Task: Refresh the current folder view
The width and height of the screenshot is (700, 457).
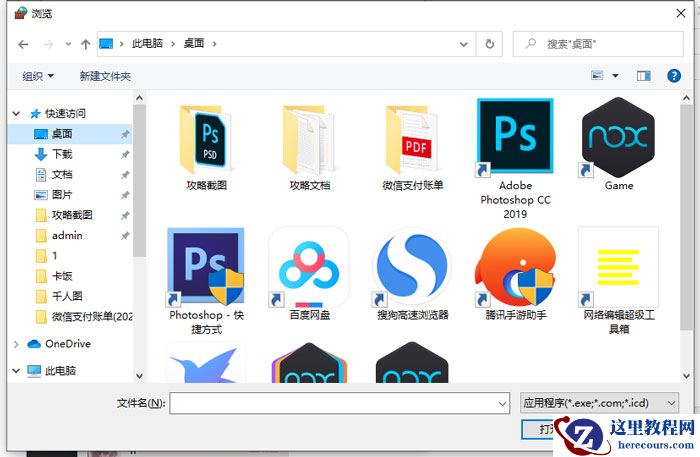Action: 490,44
